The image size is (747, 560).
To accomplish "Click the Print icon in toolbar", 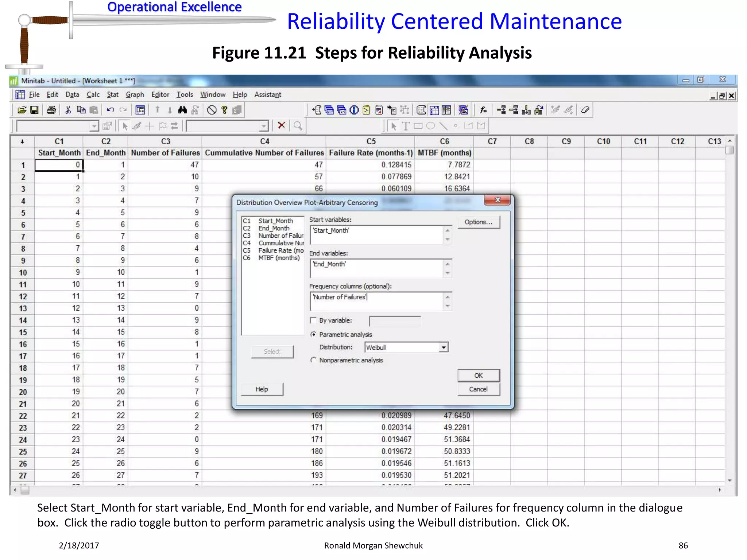I will pos(51,110).
